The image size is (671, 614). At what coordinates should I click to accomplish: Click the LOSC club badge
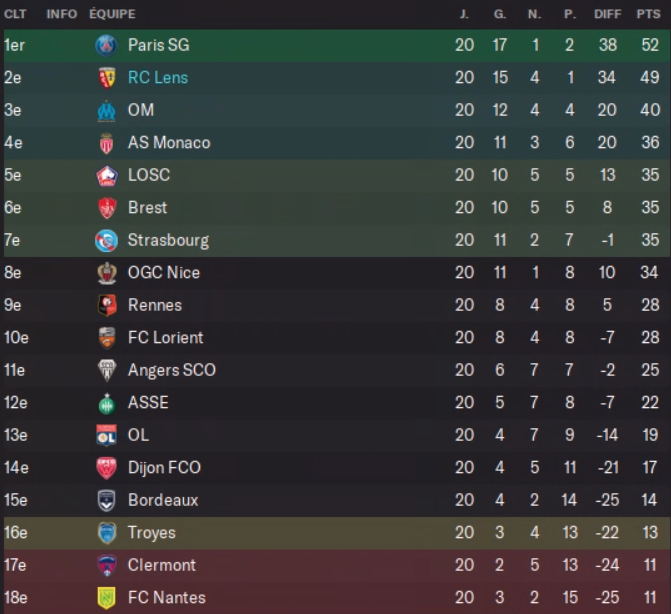click(106, 175)
